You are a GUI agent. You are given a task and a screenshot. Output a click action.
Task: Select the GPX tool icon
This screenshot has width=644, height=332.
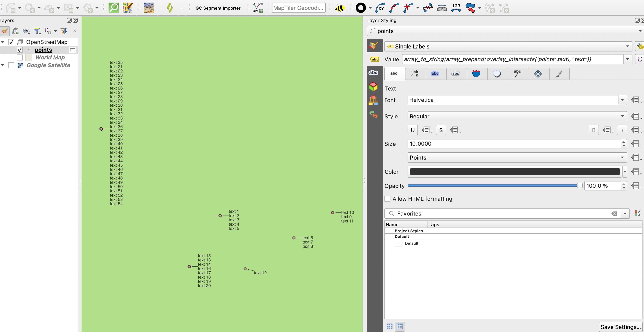257,7
